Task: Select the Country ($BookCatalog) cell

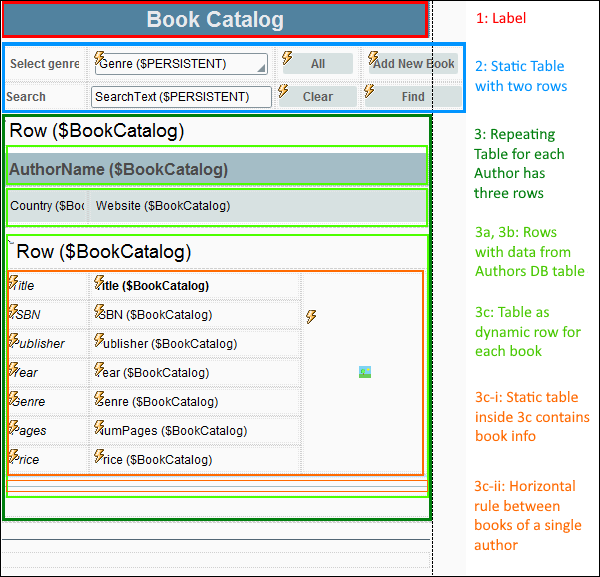Action: tap(47, 206)
